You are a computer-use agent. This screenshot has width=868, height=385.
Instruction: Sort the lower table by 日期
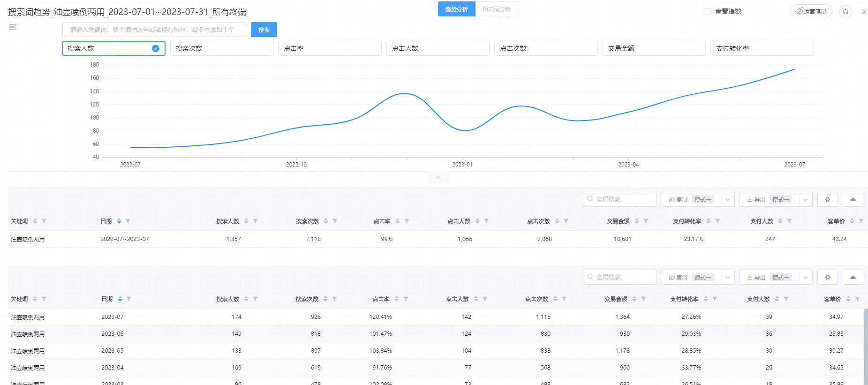(x=120, y=299)
